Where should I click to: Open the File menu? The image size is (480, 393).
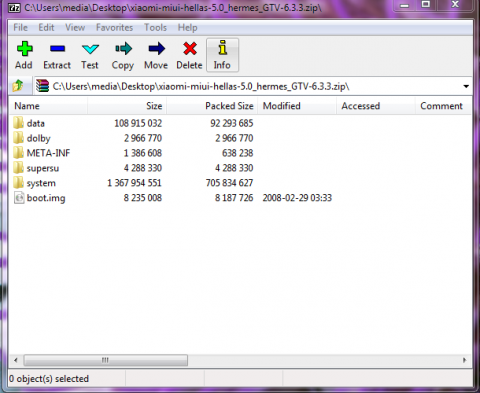coord(20,27)
